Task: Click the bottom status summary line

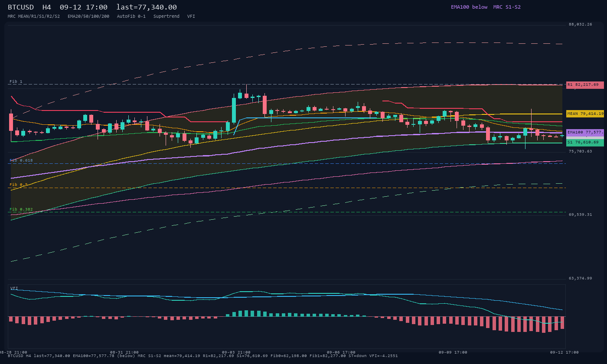Action: coord(202,356)
